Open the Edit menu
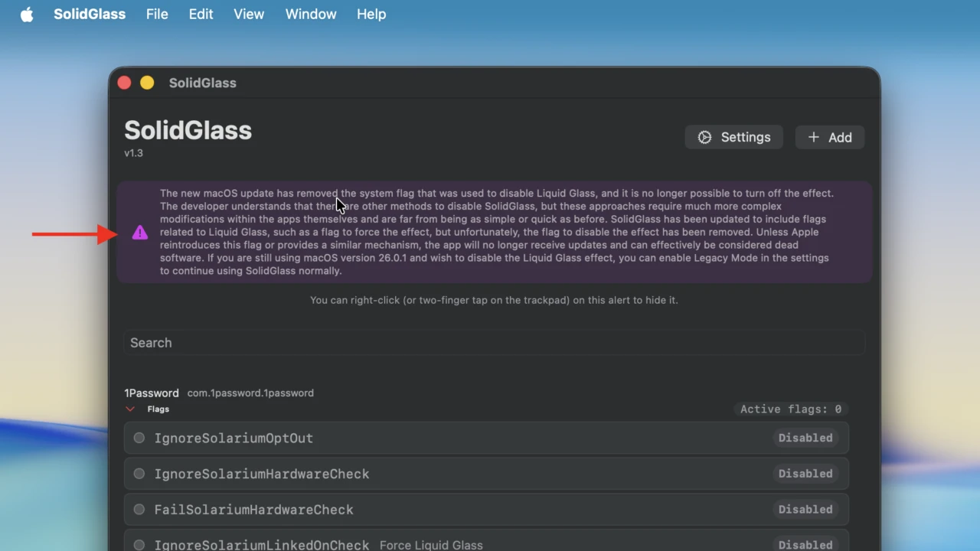Image resolution: width=980 pixels, height=551 pixels. coord(201,15)
